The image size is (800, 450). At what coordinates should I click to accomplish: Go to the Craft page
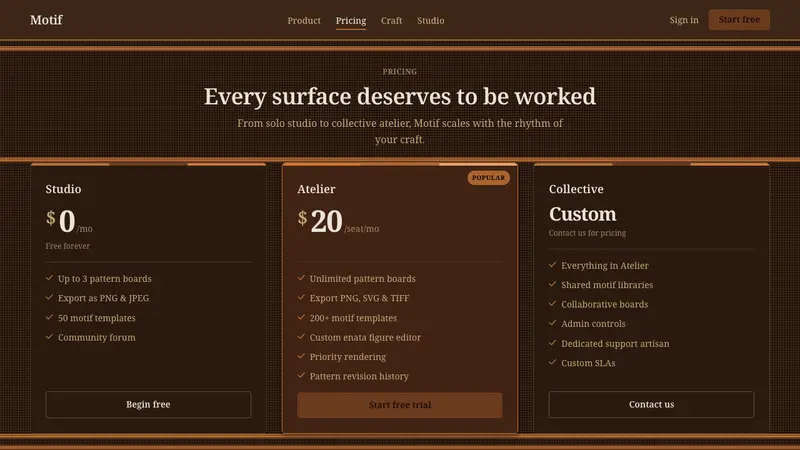pyautogui.click(x=391, y=20)
